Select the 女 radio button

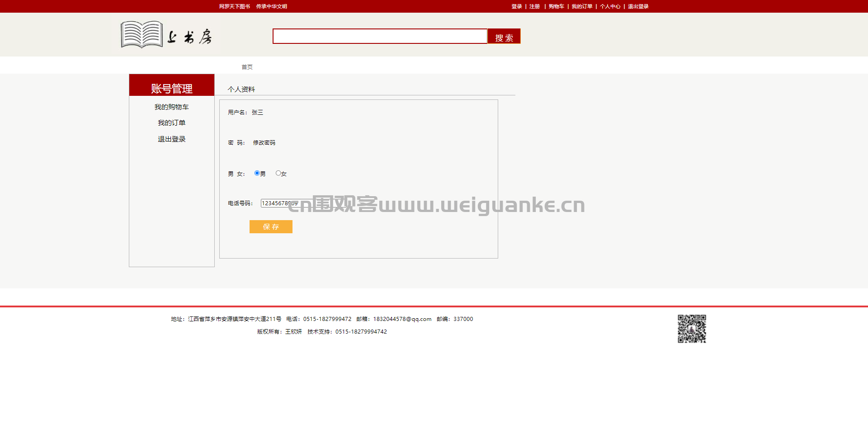278,173
